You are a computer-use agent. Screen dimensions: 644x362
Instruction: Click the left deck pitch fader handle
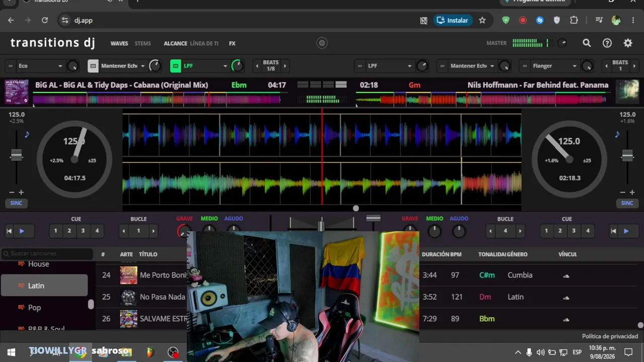[17, 155]
